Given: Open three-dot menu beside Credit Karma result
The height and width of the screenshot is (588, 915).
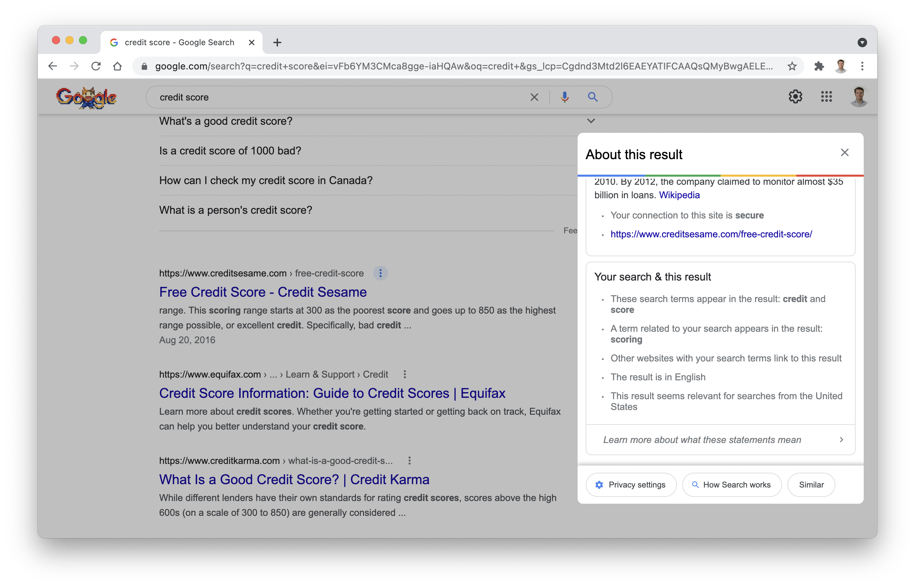Looking at the screenshot, I should [x=409, y=461].
